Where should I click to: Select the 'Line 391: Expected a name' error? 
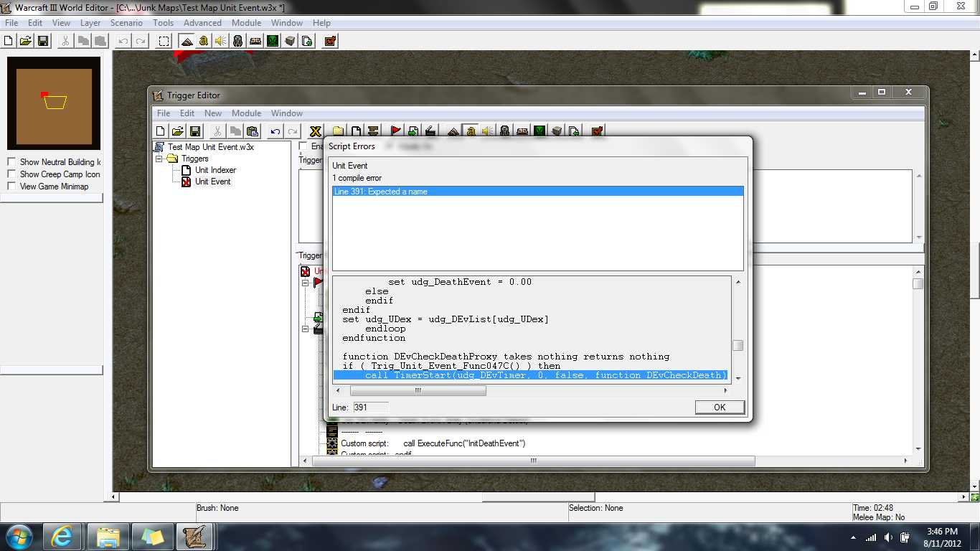coord(538,192)
